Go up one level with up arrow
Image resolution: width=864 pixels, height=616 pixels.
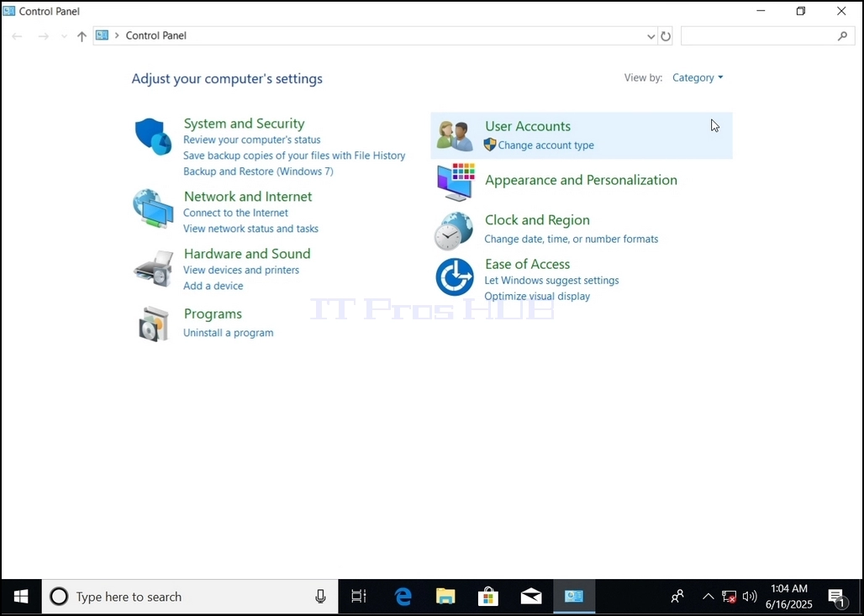coord(82,36)
